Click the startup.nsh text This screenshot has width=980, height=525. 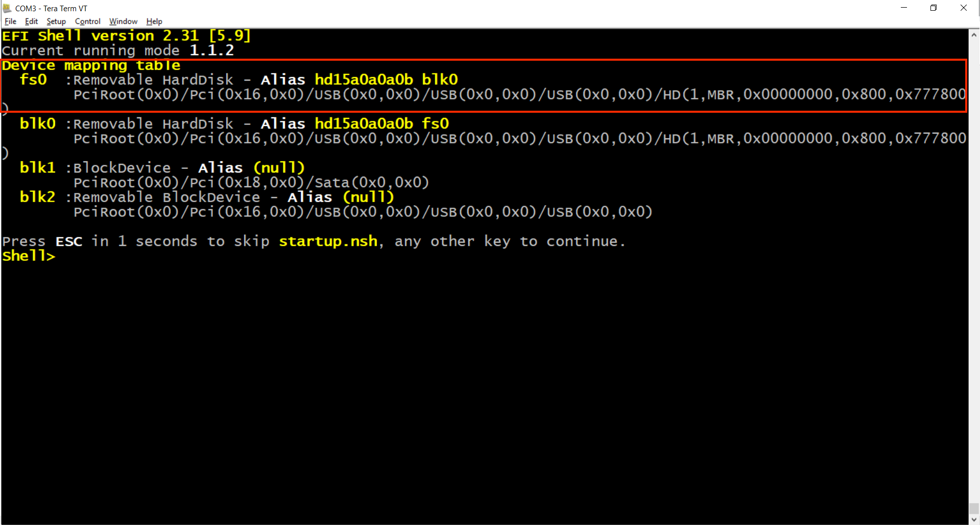click(x=328, y=241)
